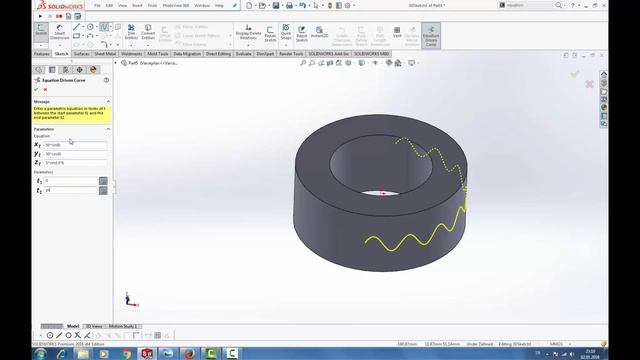
Task: Switch to the Sheet Metal tab
Action: click(105, 54)
